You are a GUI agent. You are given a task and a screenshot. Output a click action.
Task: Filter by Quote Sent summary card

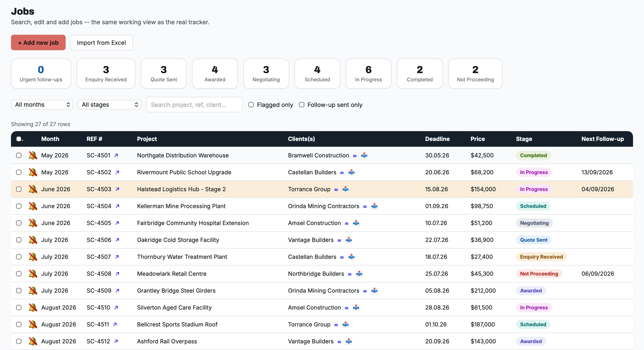pyautogui.click(x=164, y=73)
